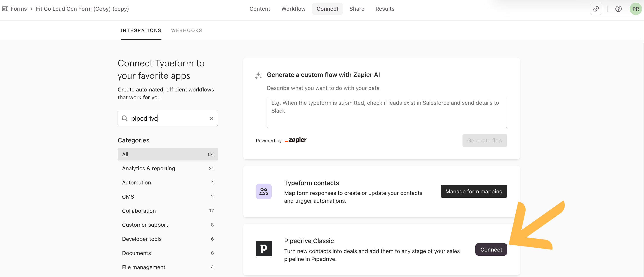Click the form title Fit Co Lead Gen Form
The width and height of the screenshot is (644, 277).
(82, 9)
